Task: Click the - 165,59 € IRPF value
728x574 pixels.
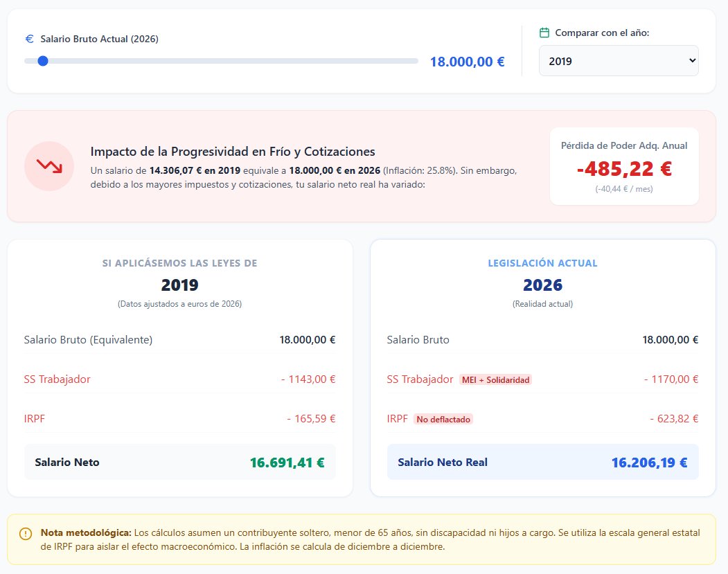Action: [311, 418]
